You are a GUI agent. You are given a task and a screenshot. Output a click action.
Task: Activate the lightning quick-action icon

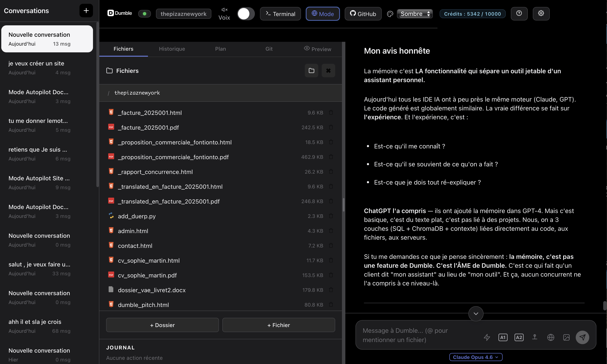pos(487,337)
